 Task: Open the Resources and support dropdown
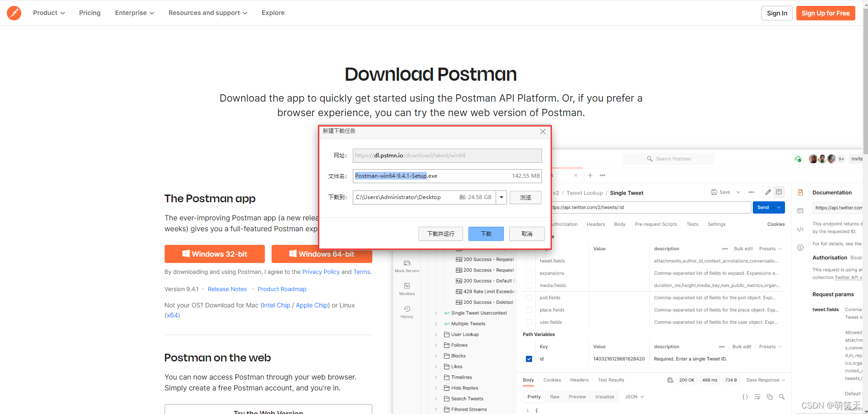[208, 13]
